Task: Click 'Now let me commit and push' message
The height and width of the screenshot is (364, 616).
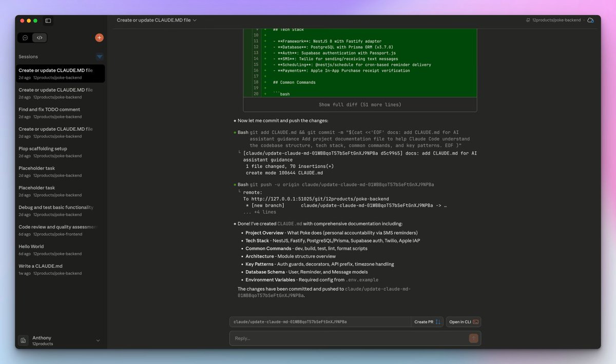Action: coord(282,120)
